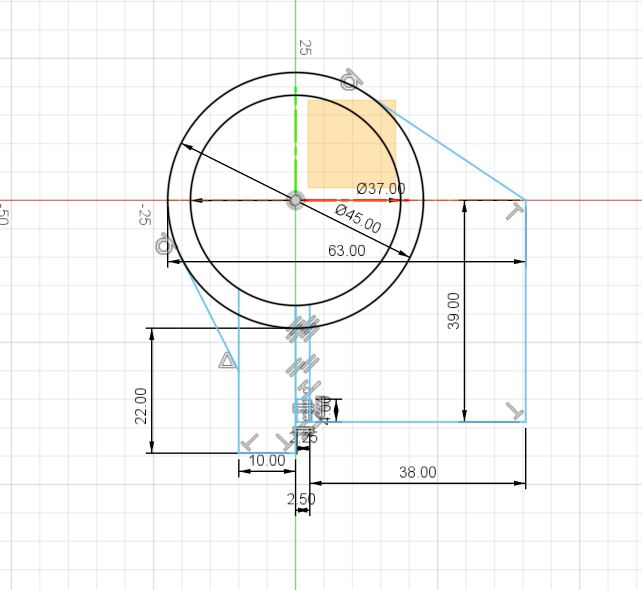Click the lower parallel constraint glyphs below the circle
The width and height of the screenshot is (642, 590).
click(x=303, y=365)
